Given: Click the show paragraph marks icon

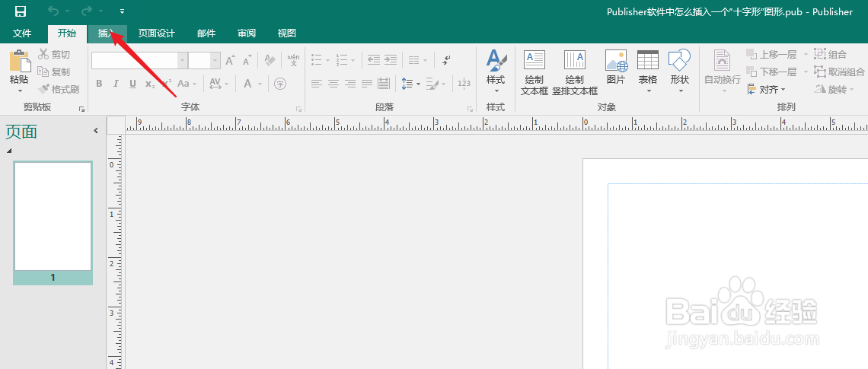Looking at the screenshot, I should (446, 59).
